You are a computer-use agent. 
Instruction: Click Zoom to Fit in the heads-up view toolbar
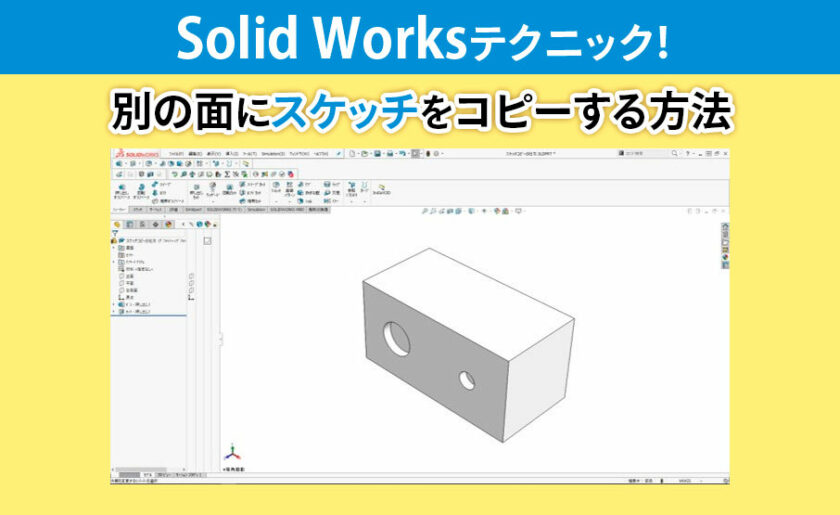(425, 211)
